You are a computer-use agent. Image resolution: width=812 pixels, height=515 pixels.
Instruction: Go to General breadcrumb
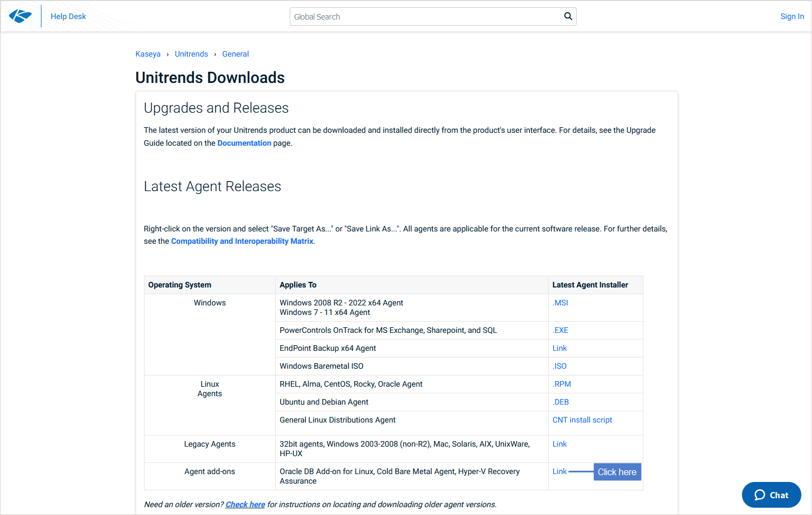(235, 54)
